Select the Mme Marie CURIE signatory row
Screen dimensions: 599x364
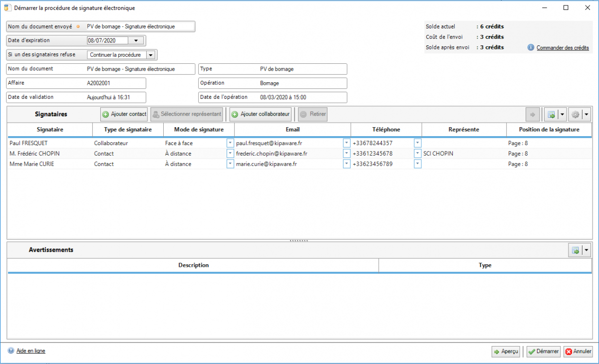(x=50, y=164)
